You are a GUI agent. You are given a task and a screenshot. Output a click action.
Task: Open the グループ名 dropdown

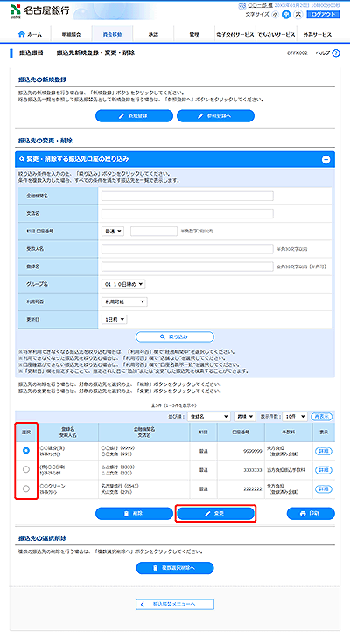[x=123, y=284]
